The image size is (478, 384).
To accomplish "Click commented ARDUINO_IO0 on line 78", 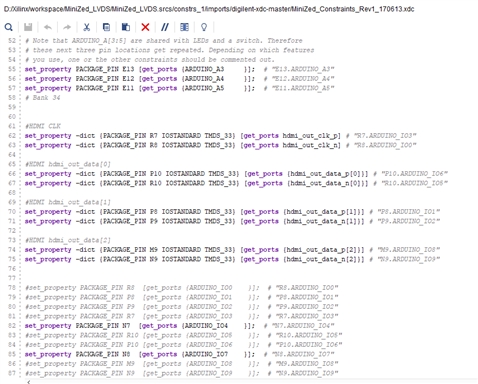I will (x=211, y=288).
